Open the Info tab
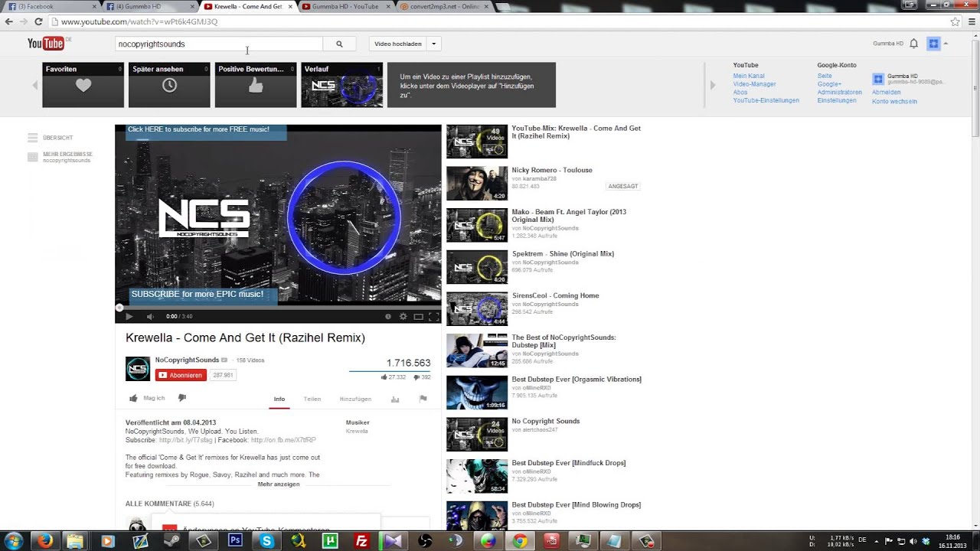Screen dimensions: 980x551 279,399
